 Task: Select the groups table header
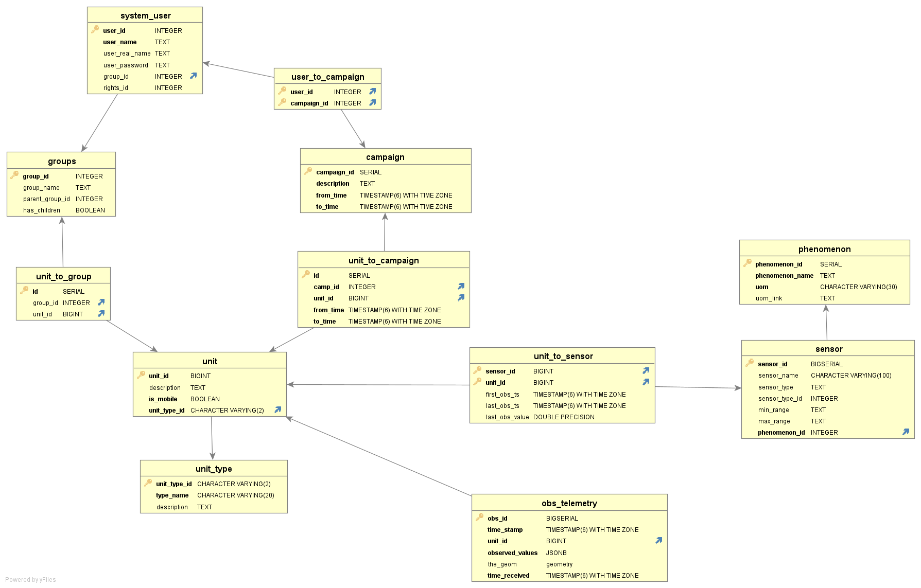[x=62, y=161]
